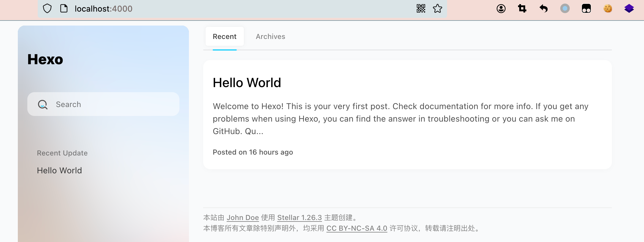The image size is (644, 242).
Task: Click the Posted on 16 hours ago text
Action: 253,152
